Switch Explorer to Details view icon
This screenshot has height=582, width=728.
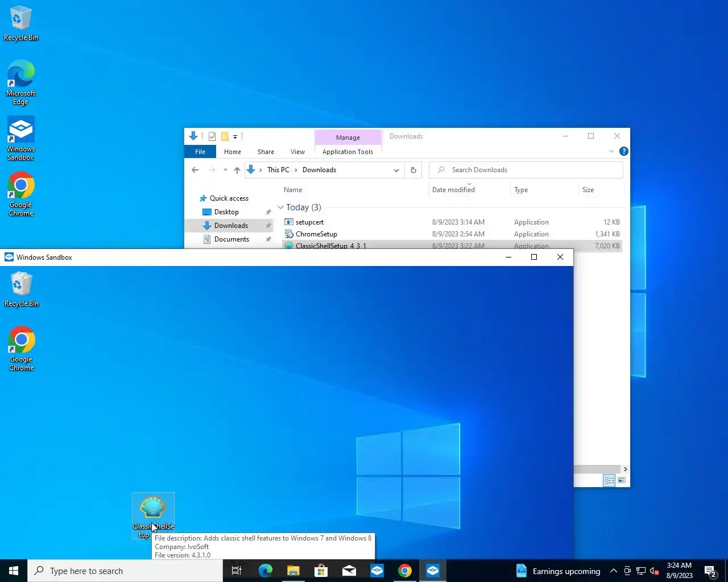tap(609, 480)
